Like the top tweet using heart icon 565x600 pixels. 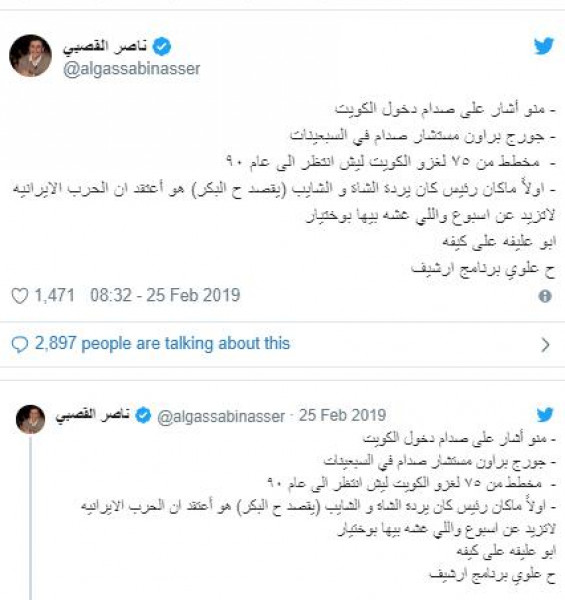point(20,296)
